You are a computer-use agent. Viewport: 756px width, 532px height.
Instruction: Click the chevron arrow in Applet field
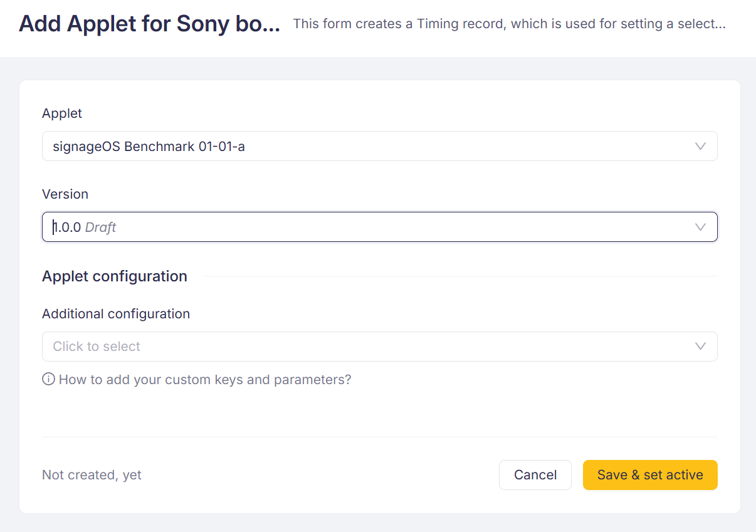[x=700, y=147]
